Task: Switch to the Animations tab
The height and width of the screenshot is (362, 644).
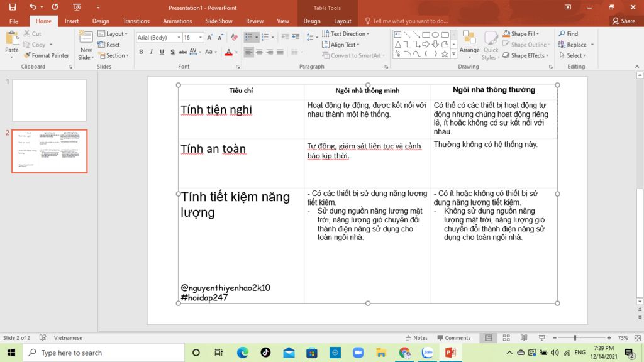Action: click(177, 21)
